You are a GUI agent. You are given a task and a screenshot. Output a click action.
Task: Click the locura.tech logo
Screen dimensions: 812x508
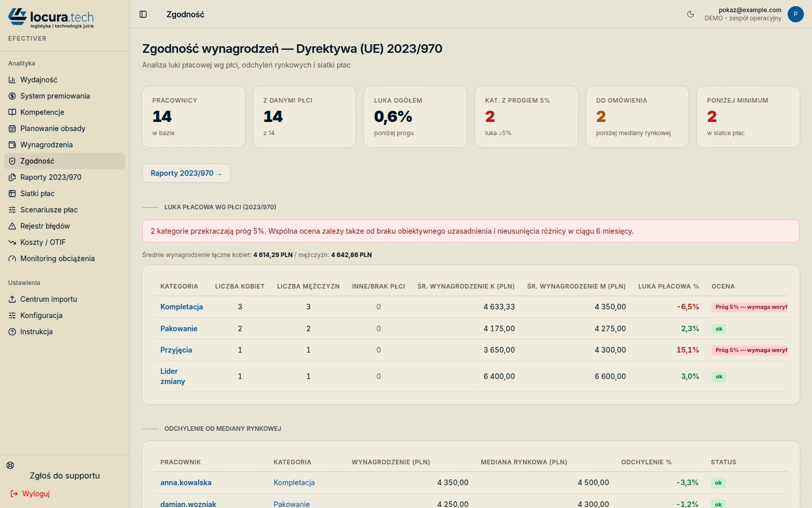click(51, 18)
